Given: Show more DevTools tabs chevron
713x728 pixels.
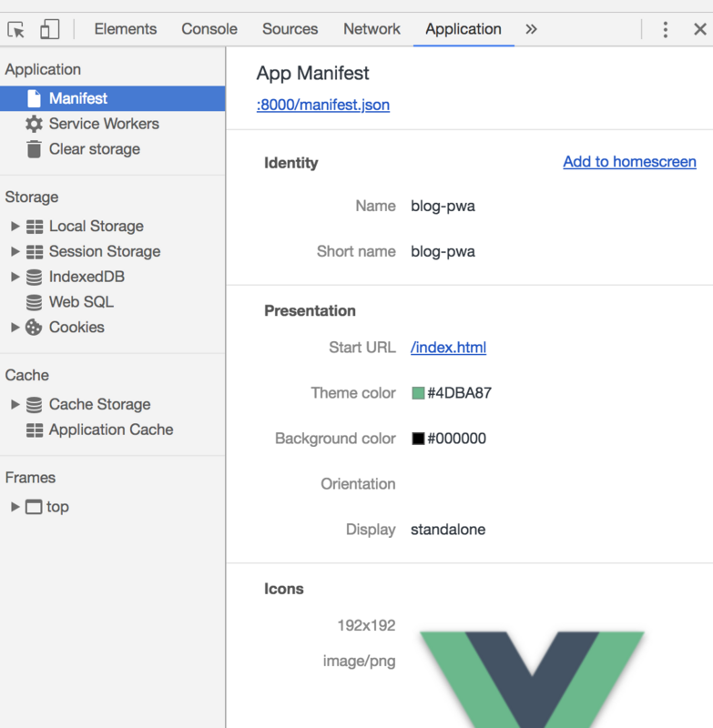Looking at the screenshot, I should click(x=531, y=29).
